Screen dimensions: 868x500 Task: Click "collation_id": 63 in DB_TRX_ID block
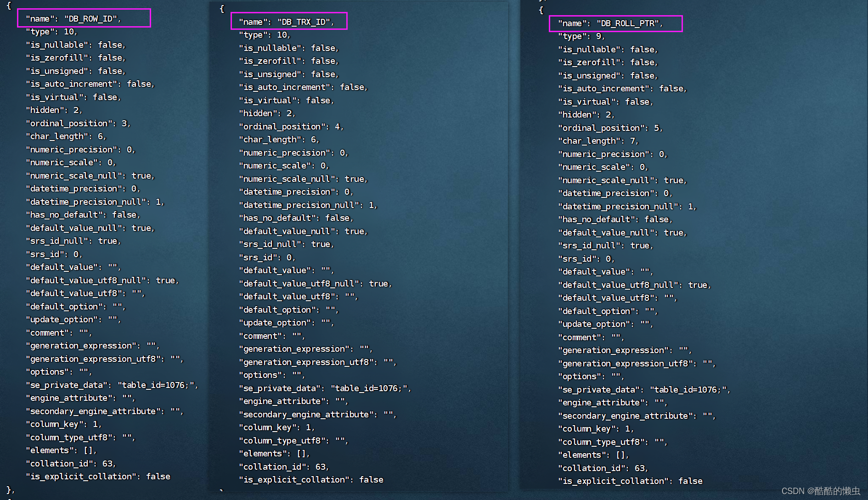284,467
